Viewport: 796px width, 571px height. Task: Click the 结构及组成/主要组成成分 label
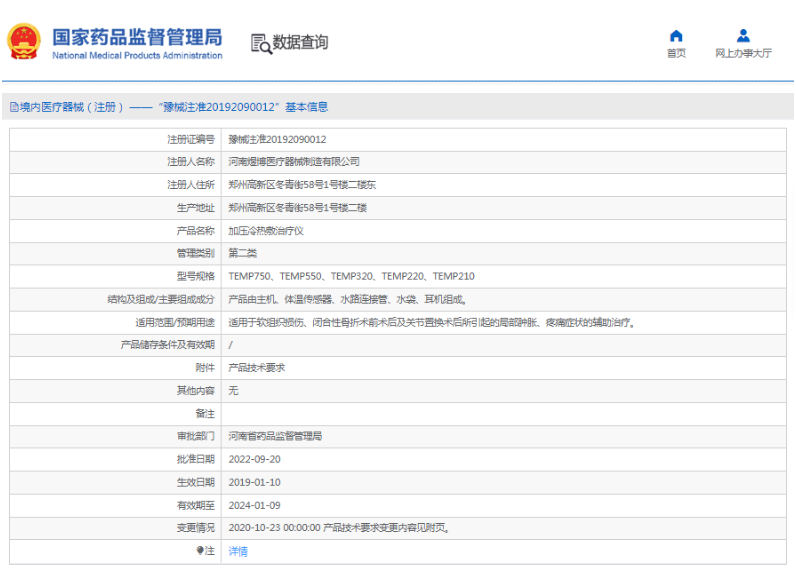pyautogui.click(x=161, y=299)
